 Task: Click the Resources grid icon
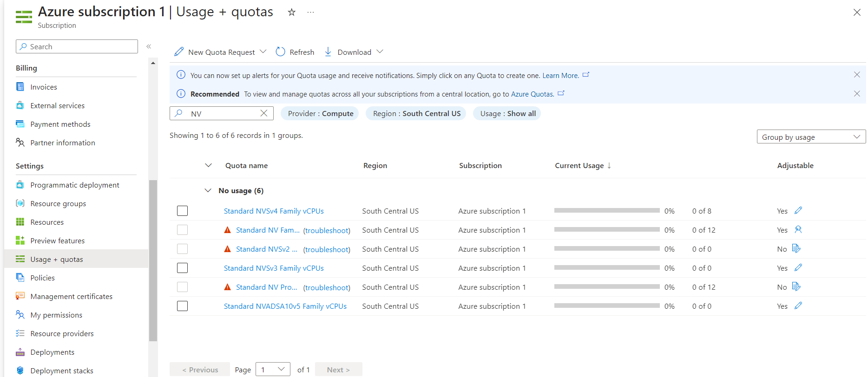point(20,222)
